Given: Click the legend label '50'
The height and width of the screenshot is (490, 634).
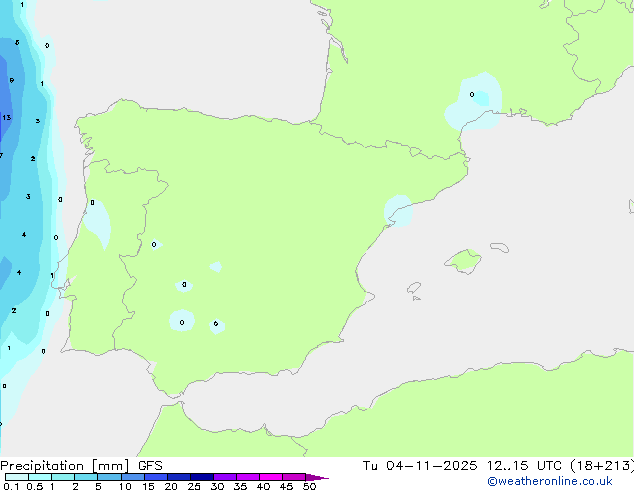Looking at the screenshot, I should (x=309, y=486).
